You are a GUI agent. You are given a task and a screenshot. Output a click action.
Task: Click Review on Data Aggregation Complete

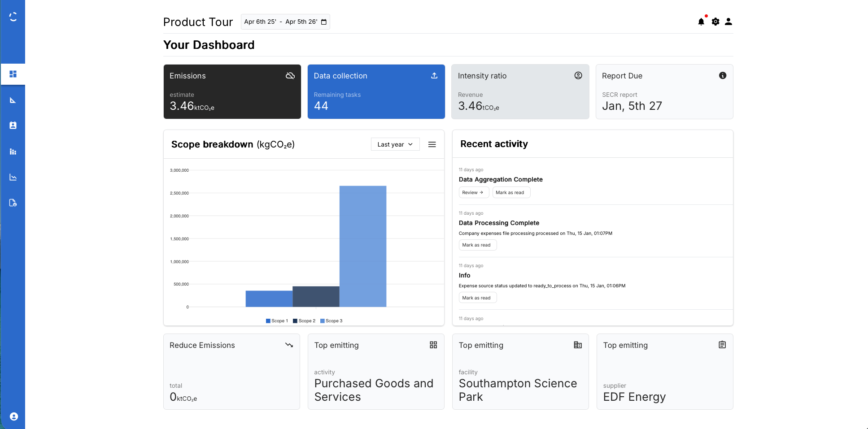pos(473,192)
